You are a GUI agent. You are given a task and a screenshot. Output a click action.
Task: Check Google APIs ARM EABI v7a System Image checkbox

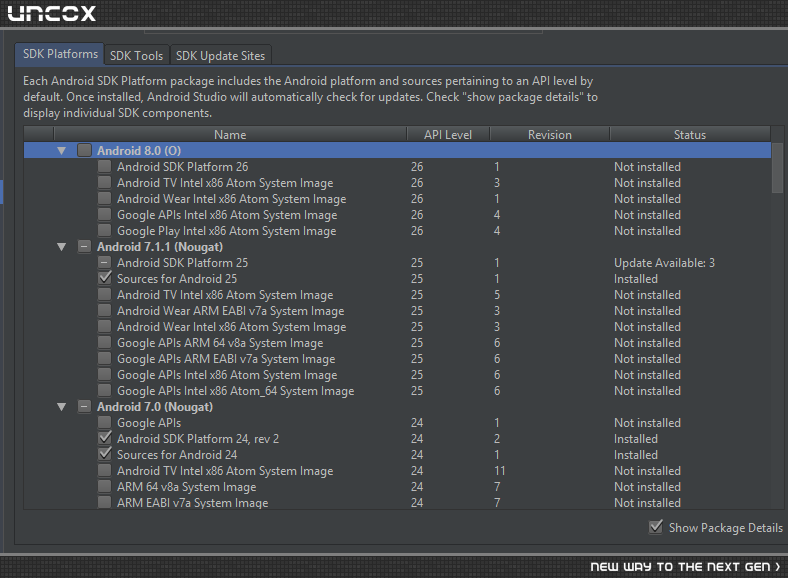pos(105,358)
